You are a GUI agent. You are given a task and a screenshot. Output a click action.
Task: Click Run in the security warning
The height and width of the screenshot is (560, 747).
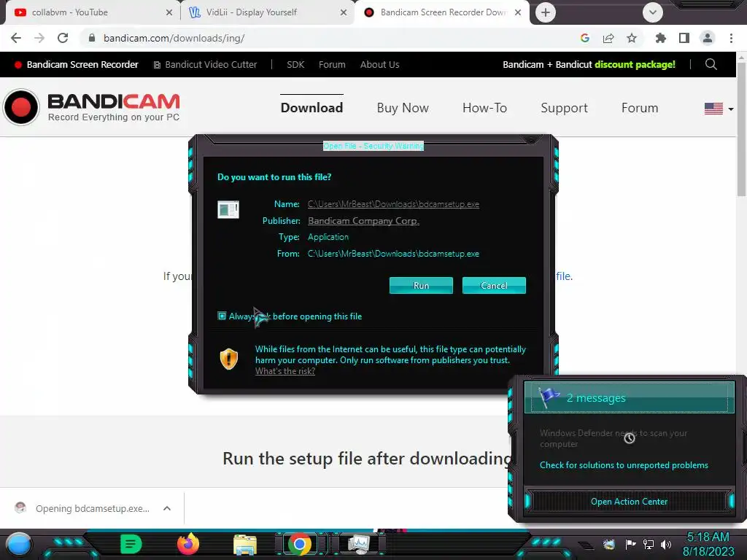tap(421, 285)
